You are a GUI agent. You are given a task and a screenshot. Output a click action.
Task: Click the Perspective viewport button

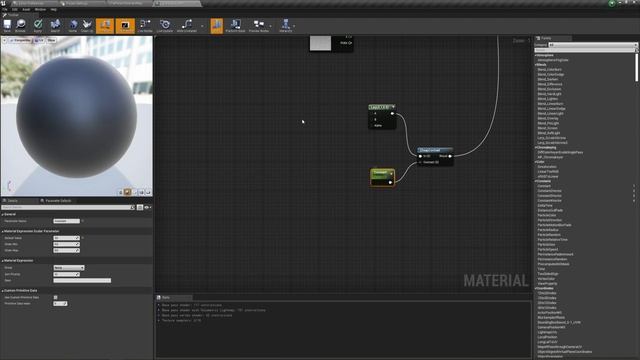20,40
